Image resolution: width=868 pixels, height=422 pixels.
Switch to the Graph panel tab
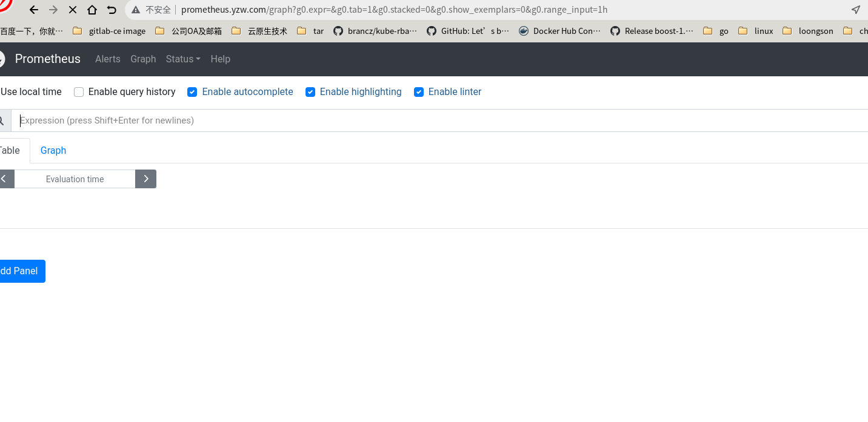(x=53, y=150)
